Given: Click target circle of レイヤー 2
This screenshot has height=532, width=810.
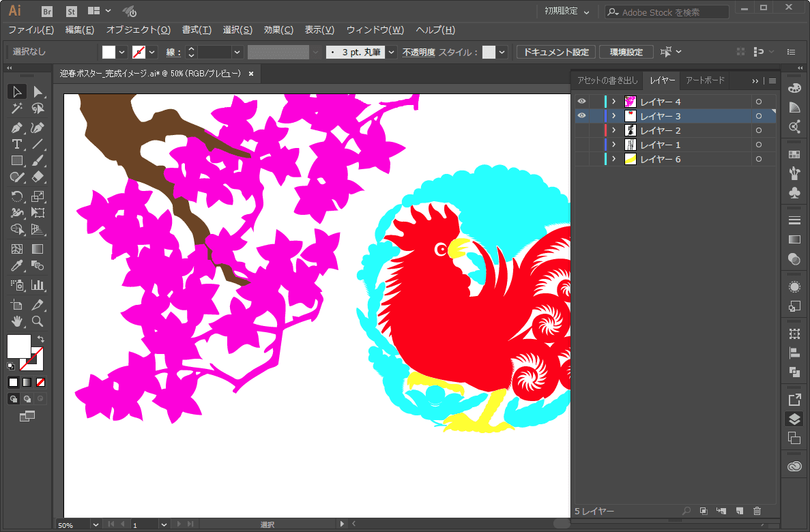Looking at the screenshot, I should pos(759,131).
